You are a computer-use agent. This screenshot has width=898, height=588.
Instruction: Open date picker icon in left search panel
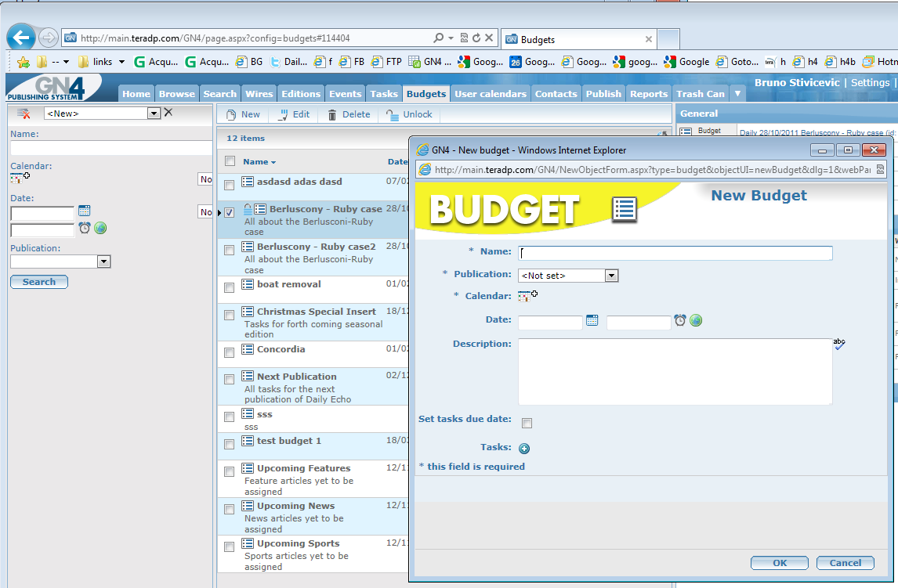tap(84, 211)
